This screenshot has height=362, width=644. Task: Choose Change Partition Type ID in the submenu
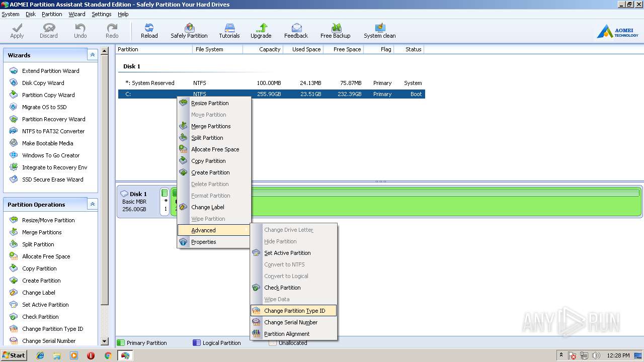pos(293,311)
